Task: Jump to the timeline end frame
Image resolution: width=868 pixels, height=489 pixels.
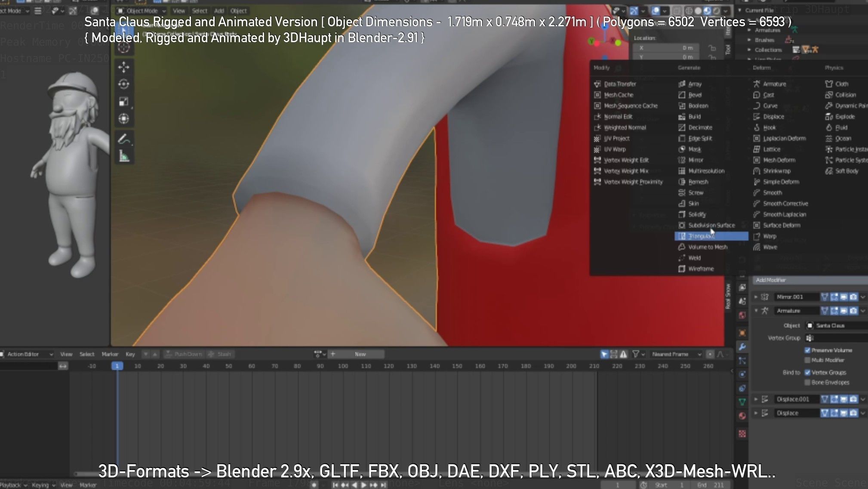Action: tap(383, 485)
